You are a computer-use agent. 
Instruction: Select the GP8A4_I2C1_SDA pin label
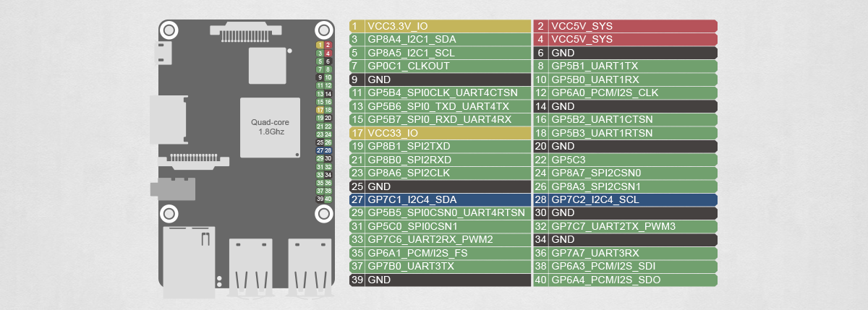pyautogui.click(x=441, y=39)
